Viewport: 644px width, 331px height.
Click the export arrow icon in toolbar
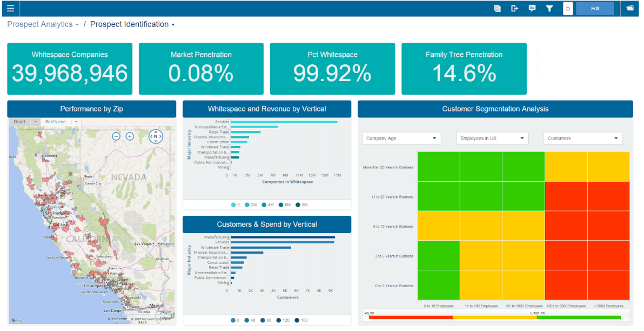[515, 8]
